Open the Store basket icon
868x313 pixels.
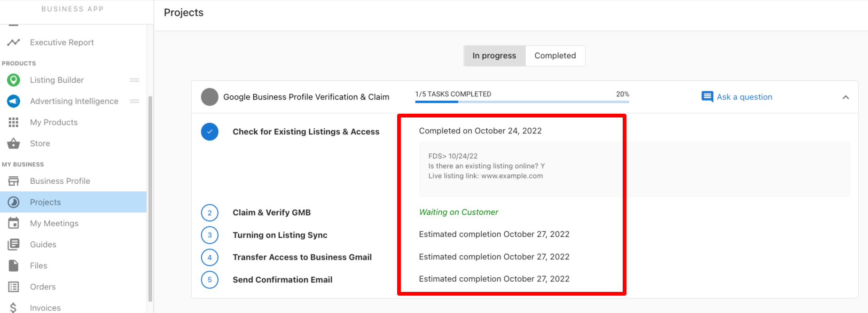tap(14, 143)
